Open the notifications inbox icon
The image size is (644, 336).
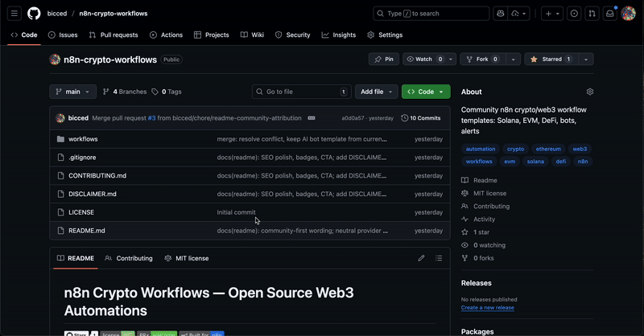pyautogui.click(x=611, y=14)
